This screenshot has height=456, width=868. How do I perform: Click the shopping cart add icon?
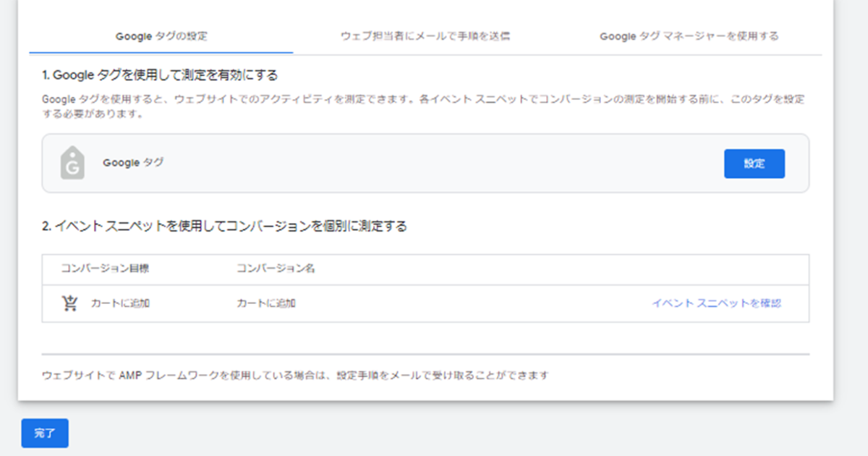click(69, 303)
